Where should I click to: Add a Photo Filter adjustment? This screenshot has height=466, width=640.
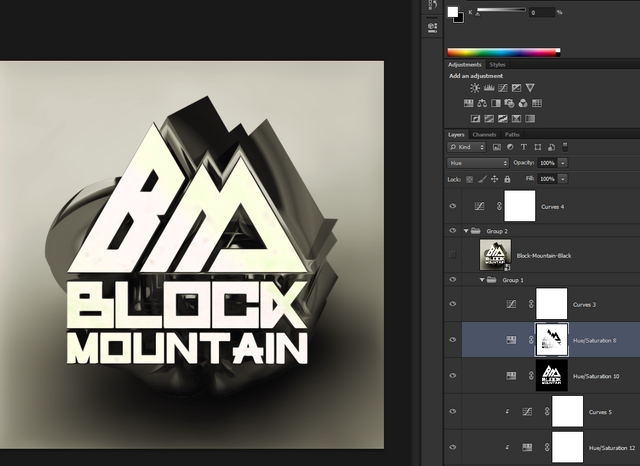509,103
